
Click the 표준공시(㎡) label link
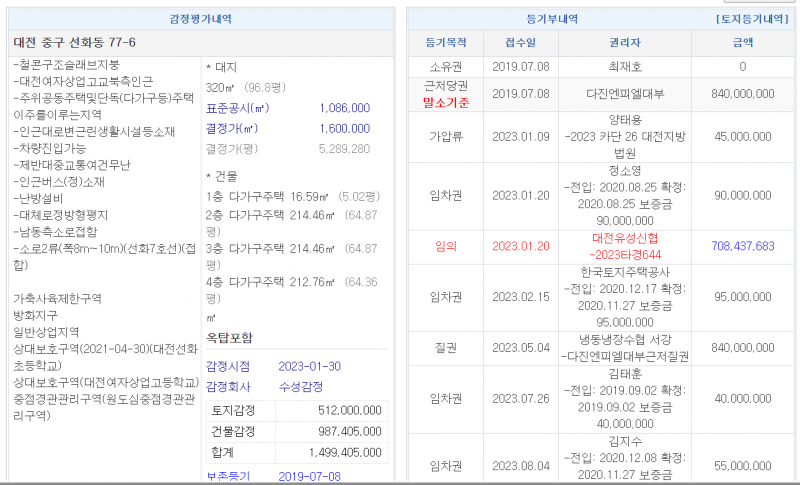point(237,108)
